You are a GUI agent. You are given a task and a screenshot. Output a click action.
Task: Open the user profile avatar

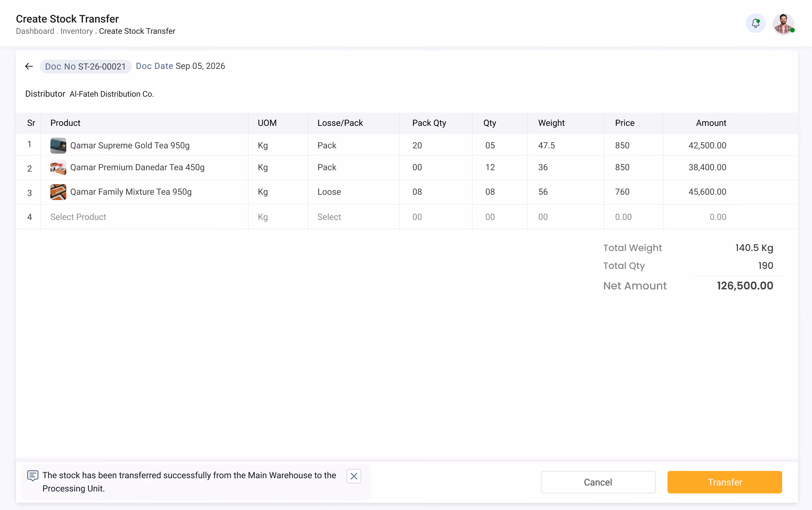point(783,23)
